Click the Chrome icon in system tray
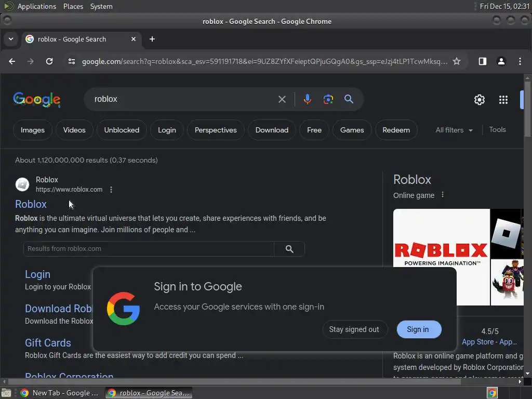The width and height of the screenshot is (532, 399). 492,393
